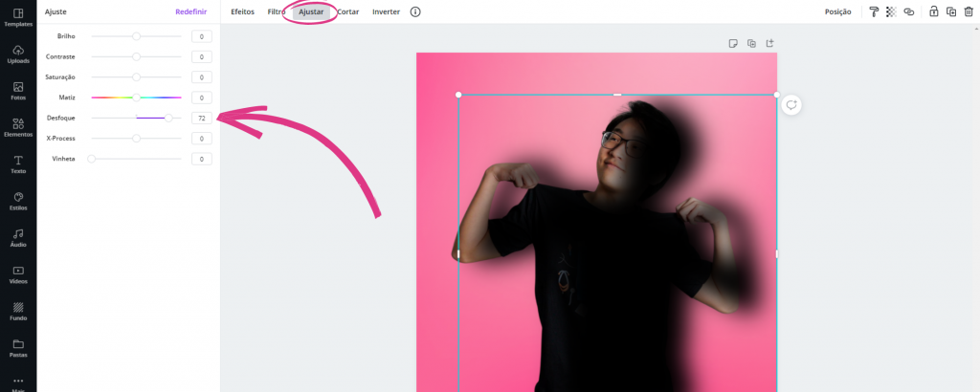Viewport: 980px width, 392px height.
Task: Click the X-Process slider handle
Action: click(136, 139)
